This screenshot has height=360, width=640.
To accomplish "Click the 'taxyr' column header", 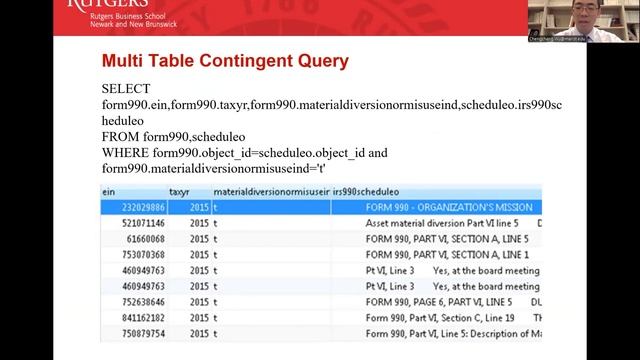I will [190, 192].
